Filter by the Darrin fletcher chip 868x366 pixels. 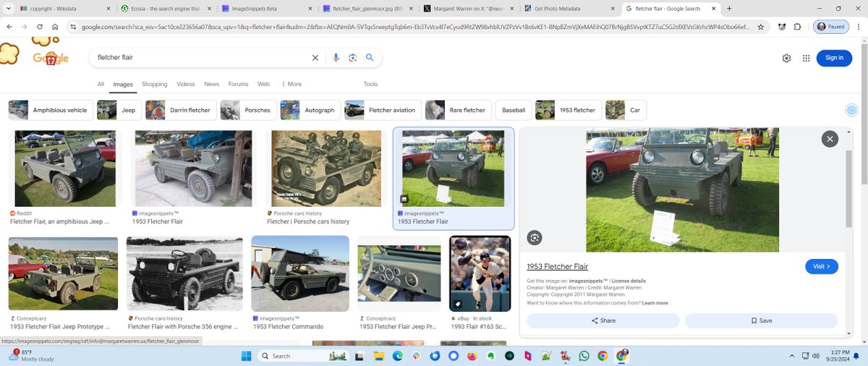pyautogui.click(x=179, y=110)
